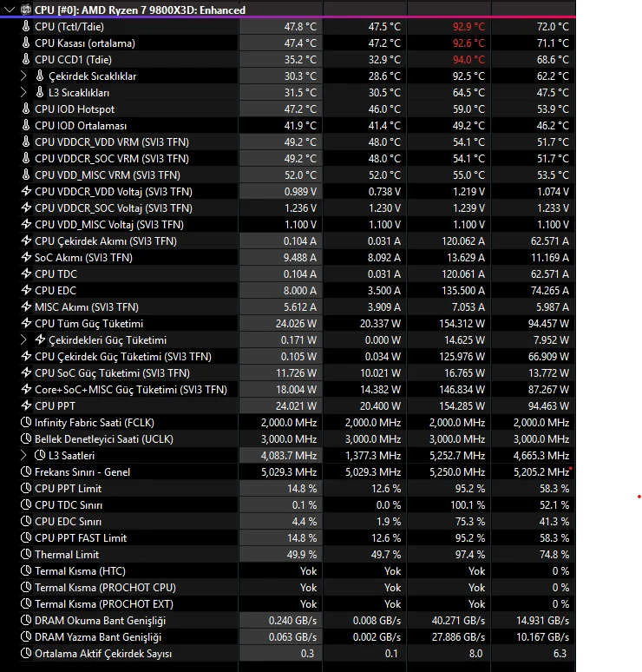Click thermometer icon beside CPU IOD Ortalaması
The image size is (642, 672).
(26, 126)
